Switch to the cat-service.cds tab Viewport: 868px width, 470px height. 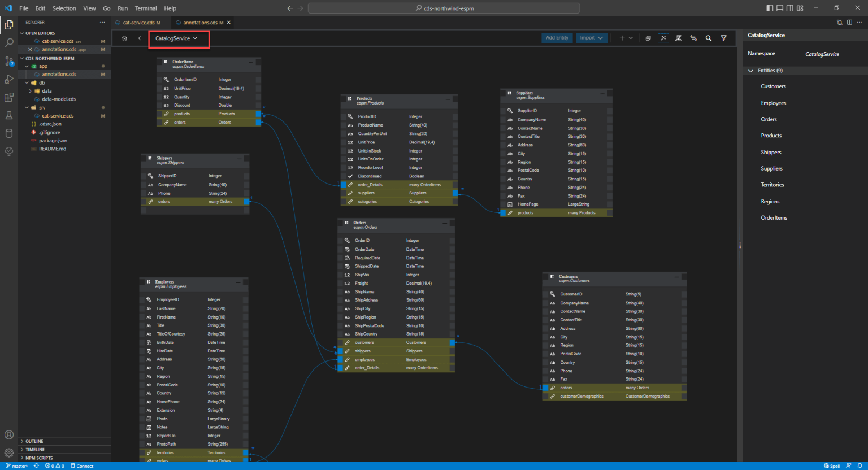coord(138,22)
